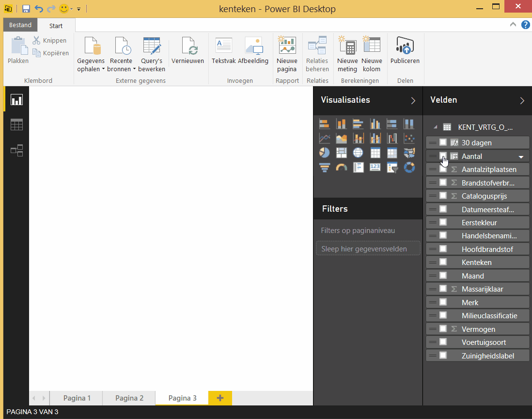532x419 pixels.
Task: Select clustered bar chart visualization
Action: point(358,124)
